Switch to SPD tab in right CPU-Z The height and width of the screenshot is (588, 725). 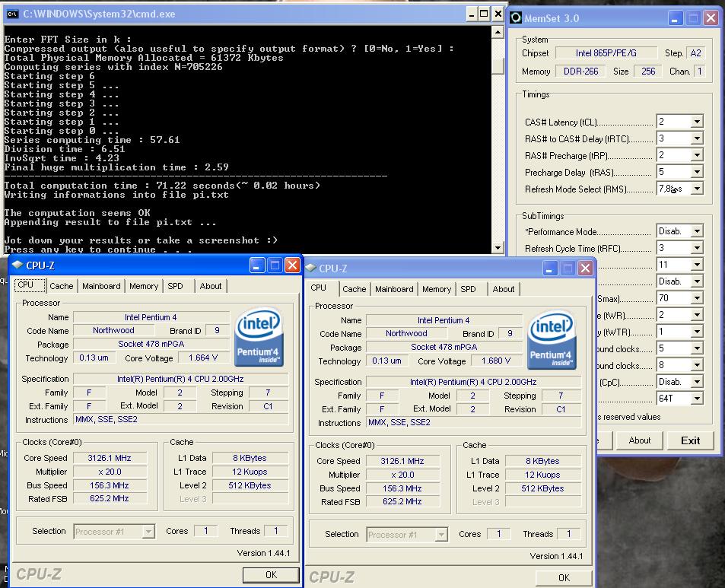(x=468, y=289)
